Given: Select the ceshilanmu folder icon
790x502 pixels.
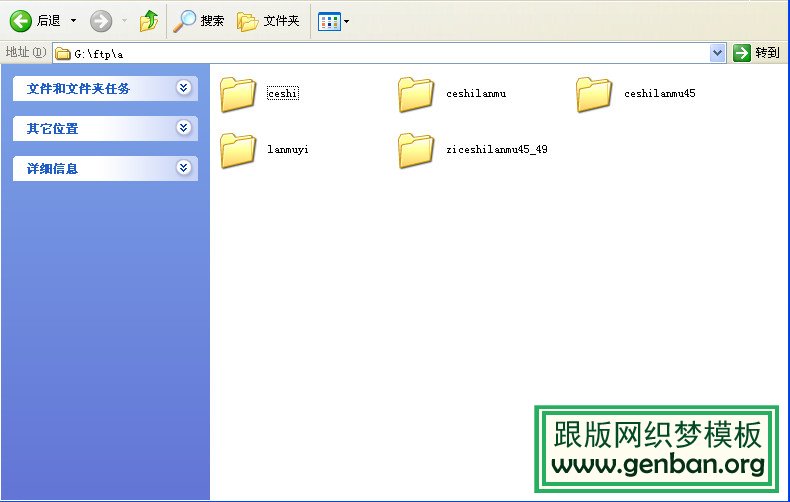Looking at the screenshot, I should (x=416, y=94).
